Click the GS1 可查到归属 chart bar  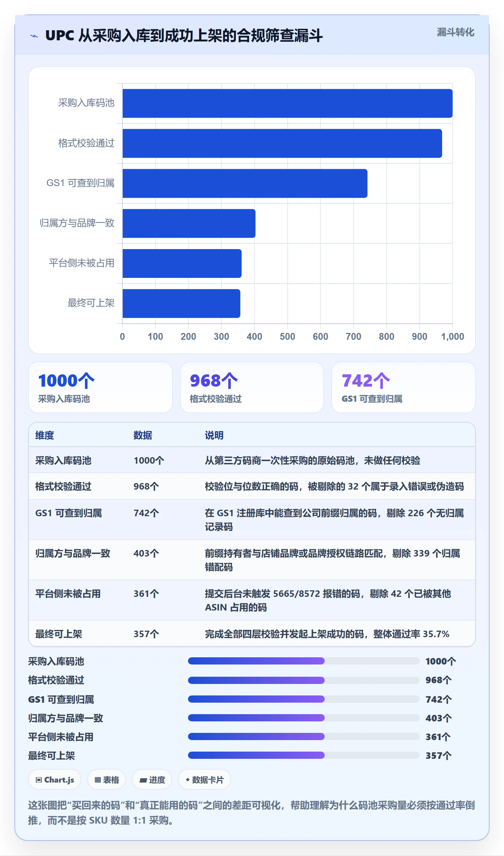click(x=245, y=183)
